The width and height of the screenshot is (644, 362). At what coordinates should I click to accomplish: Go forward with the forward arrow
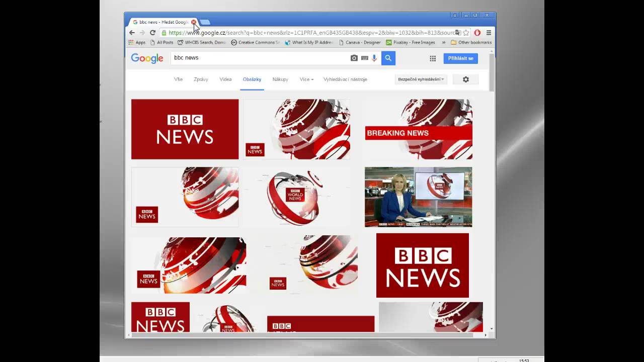coord(142,33)
